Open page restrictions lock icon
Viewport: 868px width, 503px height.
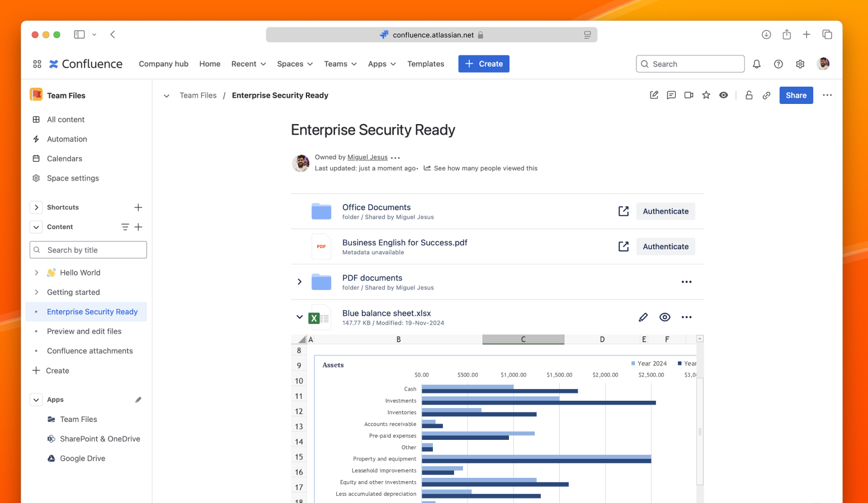(749, 95)
